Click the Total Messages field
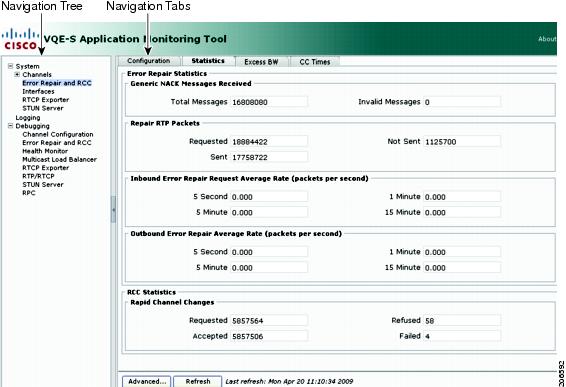 [269, 102]
